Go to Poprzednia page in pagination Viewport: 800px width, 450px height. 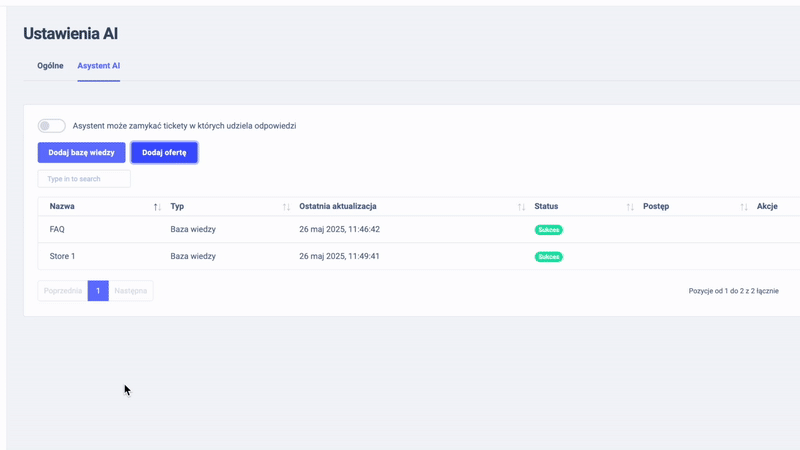tap(63, 291)
